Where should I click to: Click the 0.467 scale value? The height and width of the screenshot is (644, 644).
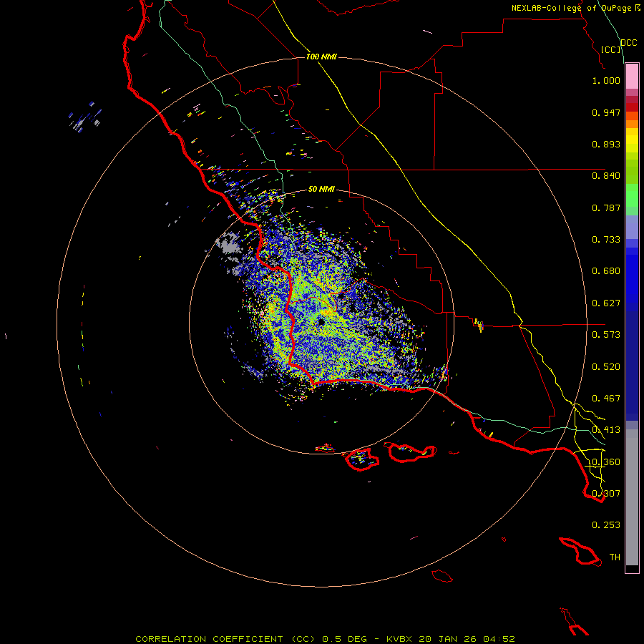pyautogui.click(x=606, y=399)
